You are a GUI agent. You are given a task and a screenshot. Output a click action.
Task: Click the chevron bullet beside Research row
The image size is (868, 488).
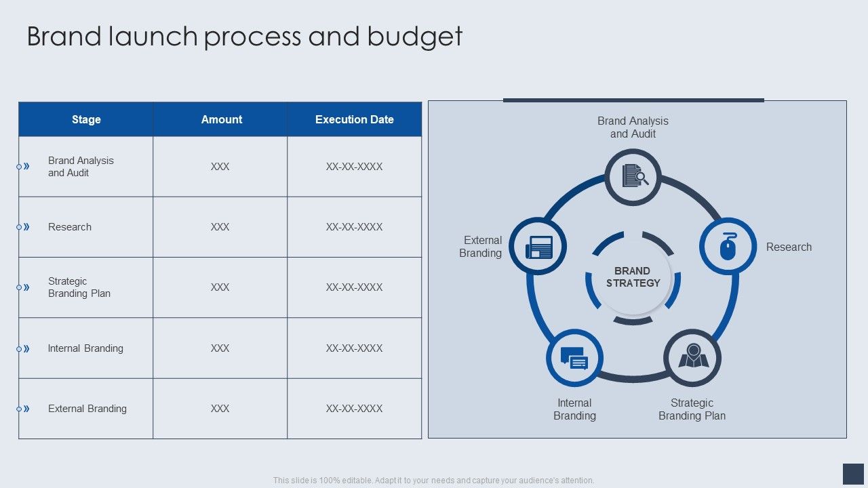[x=24, y=227]
